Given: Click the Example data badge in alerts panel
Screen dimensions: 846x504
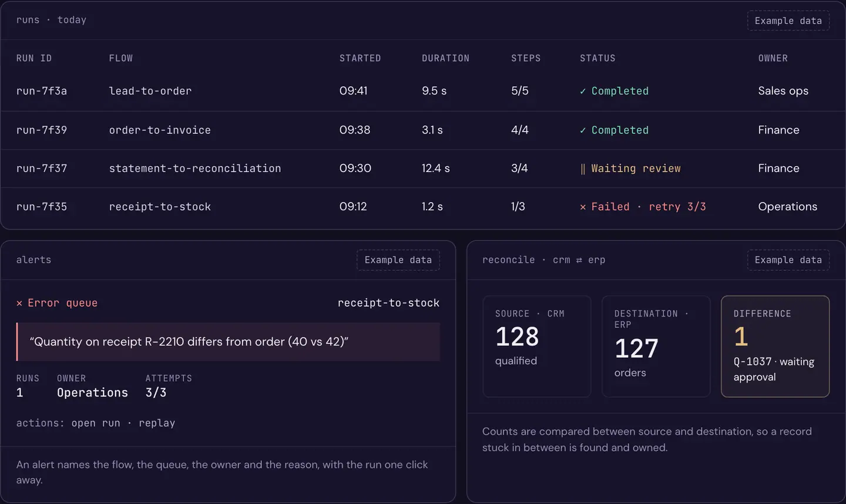Looking at the screenshot, I should pos(398,260).
